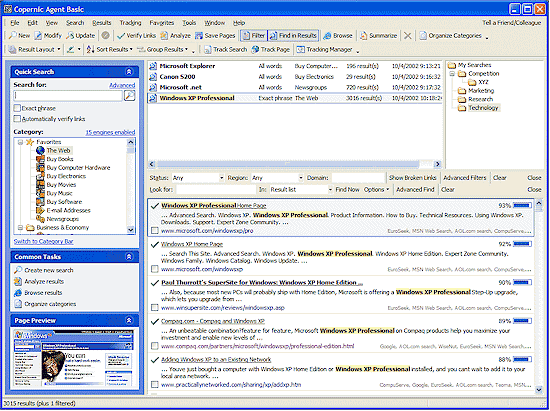Enable Automatically verify links checkbox
Image resolution: width=550 pixels, height=411 pixels.
click(x=17, y=119)
